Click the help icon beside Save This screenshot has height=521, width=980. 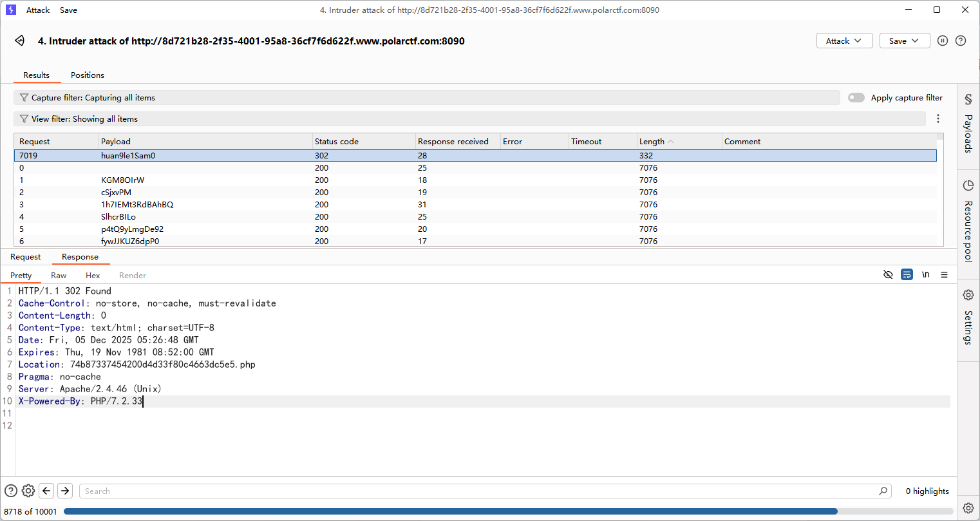tap(961, 41)
